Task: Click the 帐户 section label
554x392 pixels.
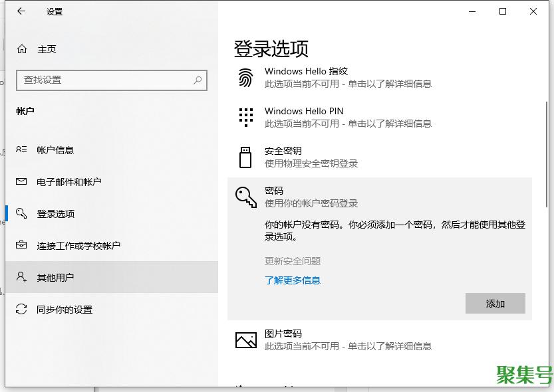Action: (25, 111)
